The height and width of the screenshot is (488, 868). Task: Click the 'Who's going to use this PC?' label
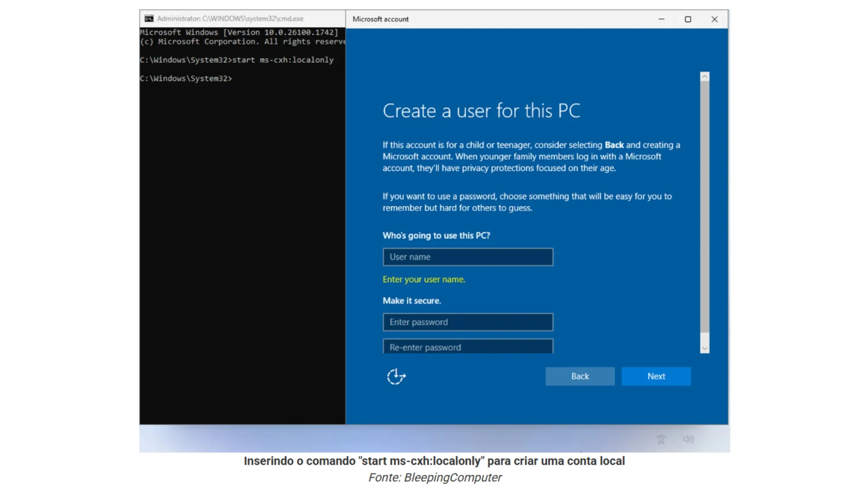pyautogui.click(x=436, y=236)
